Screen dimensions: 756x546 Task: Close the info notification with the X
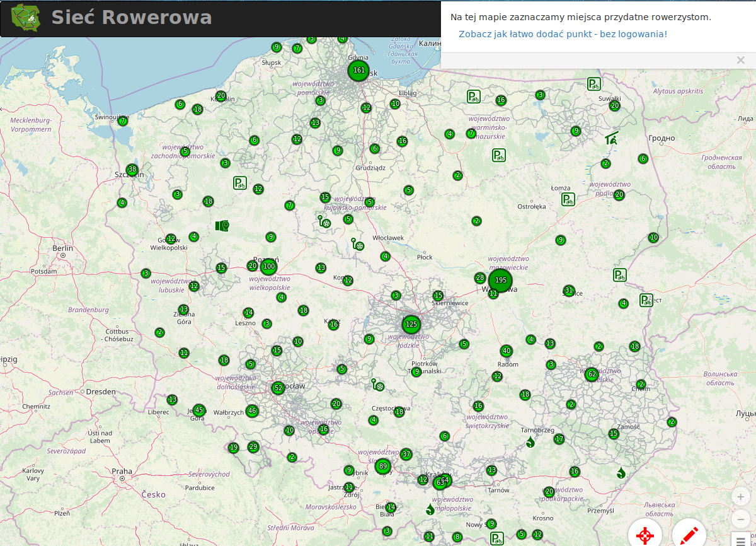pos(741,61)
